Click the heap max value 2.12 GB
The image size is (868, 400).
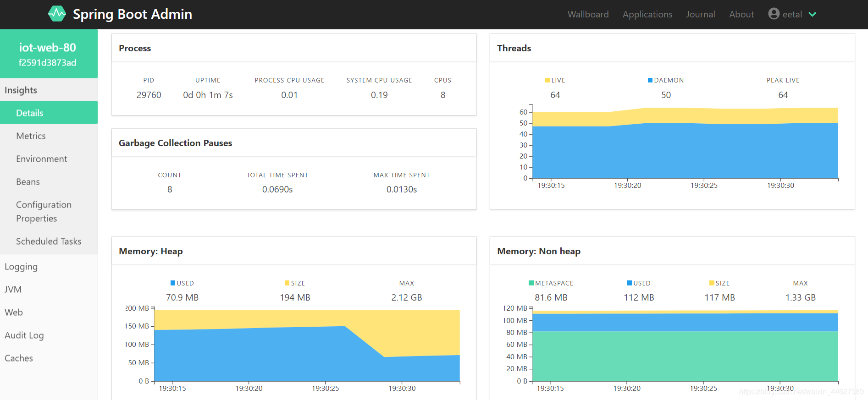(407, 297)
